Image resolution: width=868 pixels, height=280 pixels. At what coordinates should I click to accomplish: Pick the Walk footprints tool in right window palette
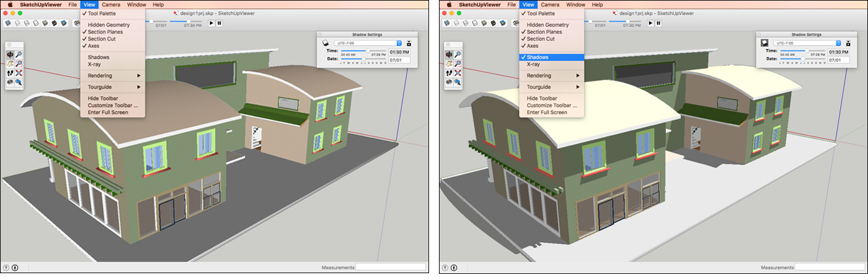448,73
